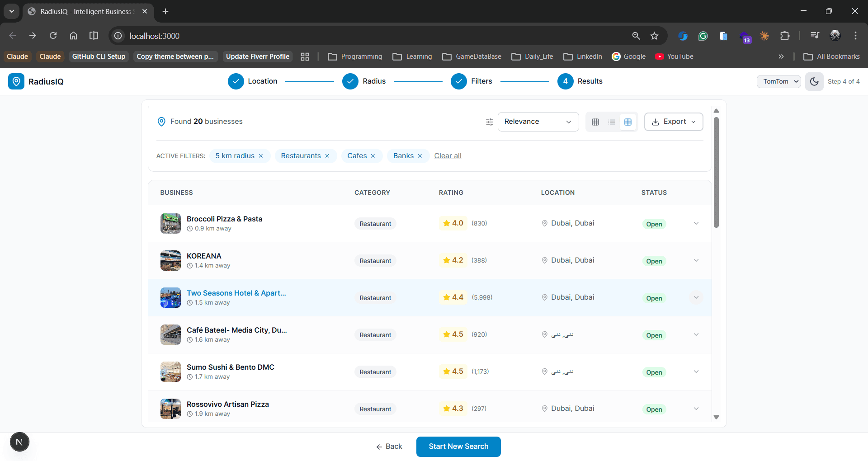The height and width of the screenshot is (461, 868).
Task: Click the browser address bar
Action: (371, 36)
